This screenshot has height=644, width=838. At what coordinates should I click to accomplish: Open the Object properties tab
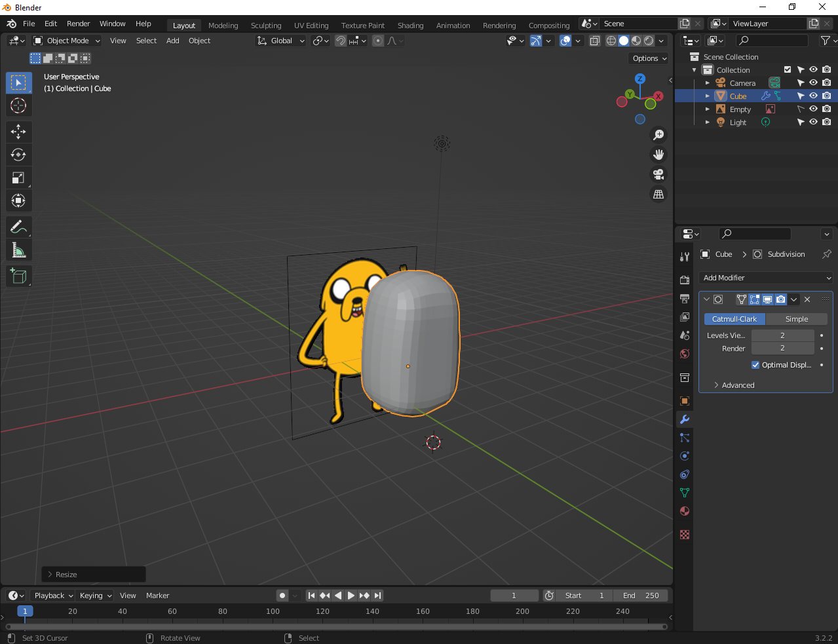point(685,401)
